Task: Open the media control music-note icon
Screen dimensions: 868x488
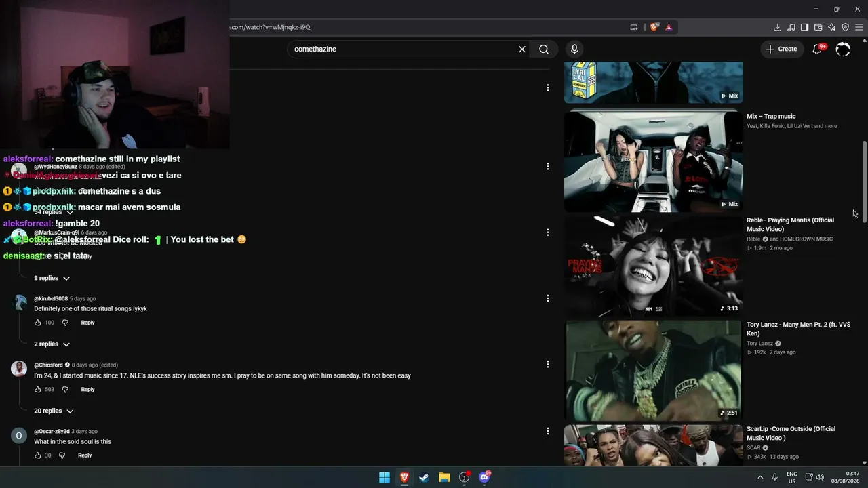Action: tap(791, 27)
